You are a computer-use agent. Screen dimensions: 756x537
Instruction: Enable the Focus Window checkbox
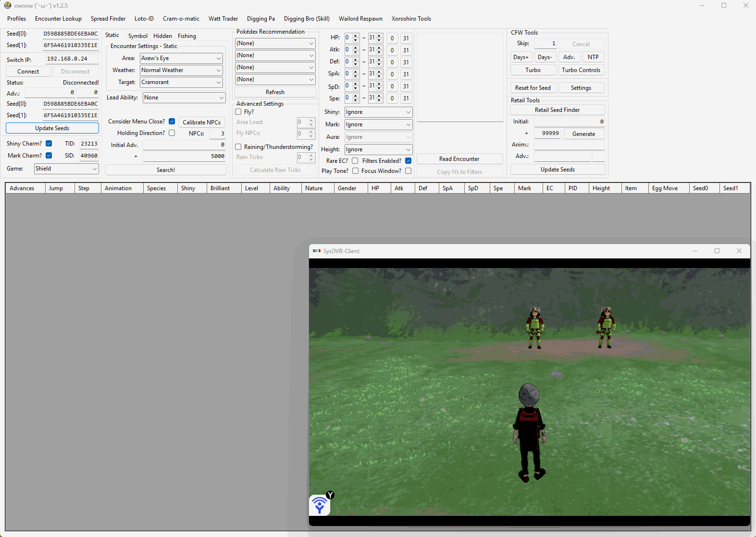tap(408, 171)
